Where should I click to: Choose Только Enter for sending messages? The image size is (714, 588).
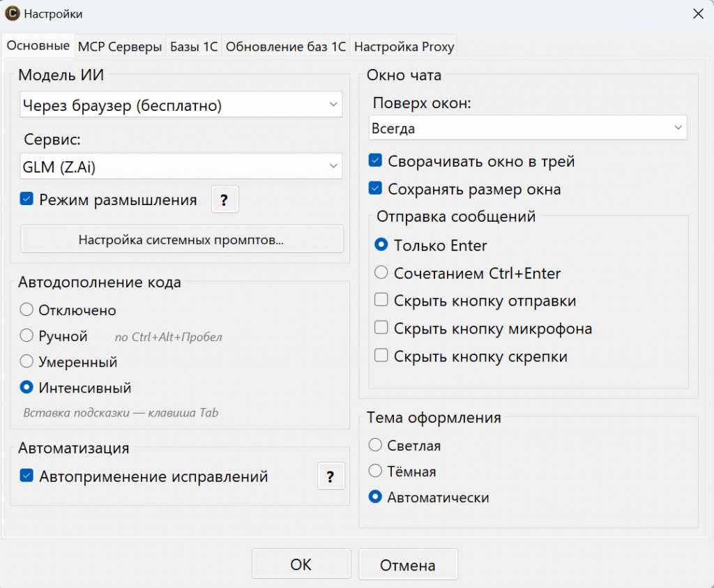381,245
